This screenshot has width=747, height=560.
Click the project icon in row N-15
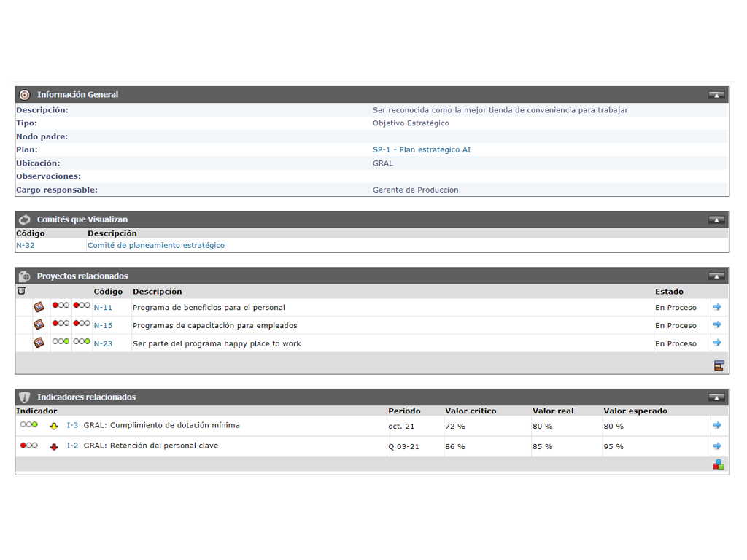(39, 324)
